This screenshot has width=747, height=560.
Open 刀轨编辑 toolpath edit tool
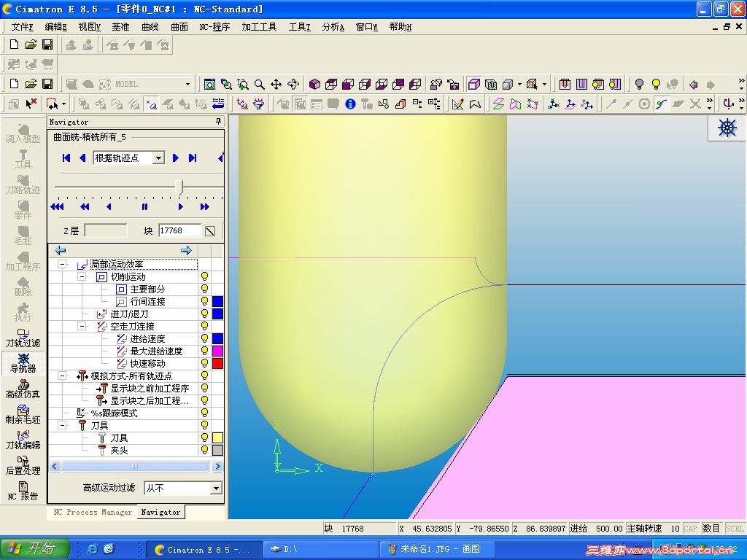click(x=23, y=440)
